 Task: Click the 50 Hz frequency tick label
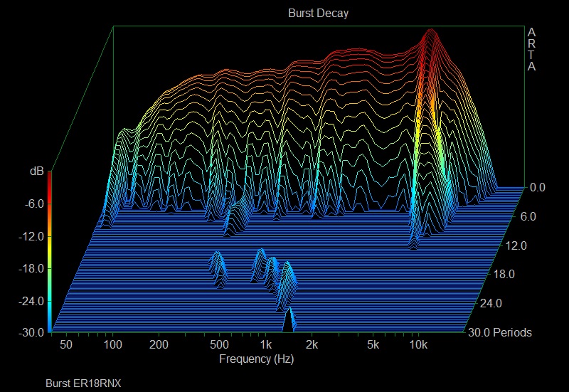pos(66,345)
